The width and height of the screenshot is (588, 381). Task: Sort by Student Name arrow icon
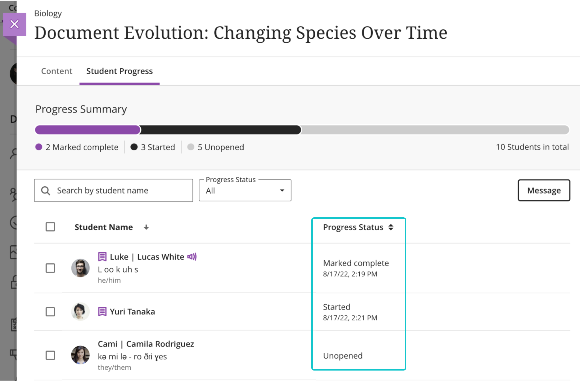click(146, 227)
